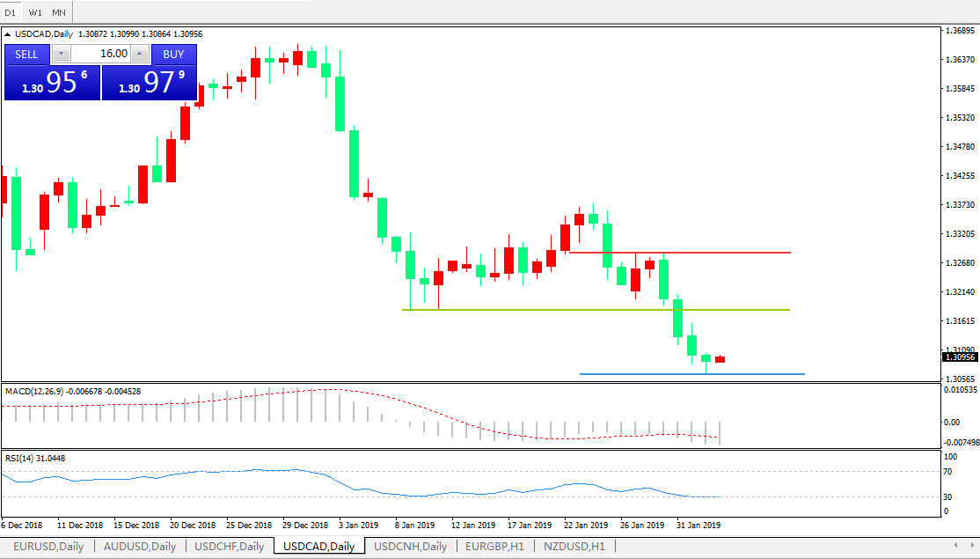Screen dimensions: 980x559
Task: Select the D1 timeframe
Action: point(11,12)
